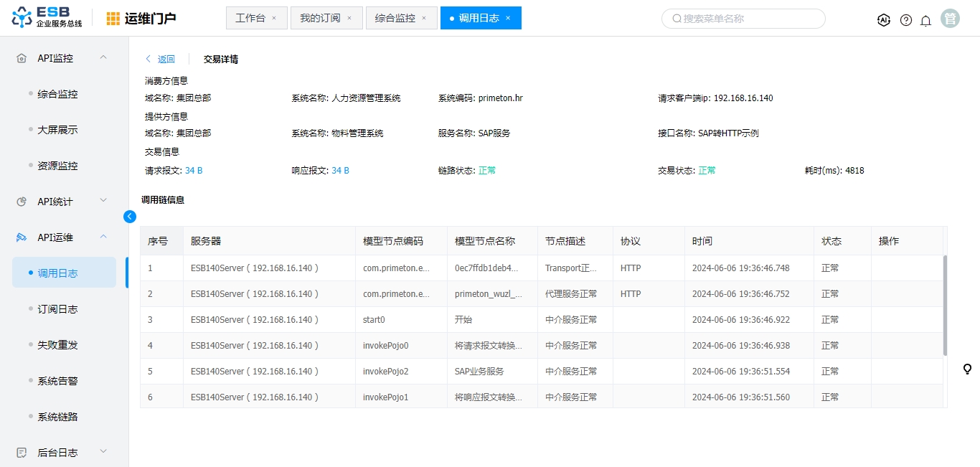Image resolution: width=980 pixels, height=467 pixels.
Task: Click the lightbulb icon on right edge
Action: [x=967, y=369]
